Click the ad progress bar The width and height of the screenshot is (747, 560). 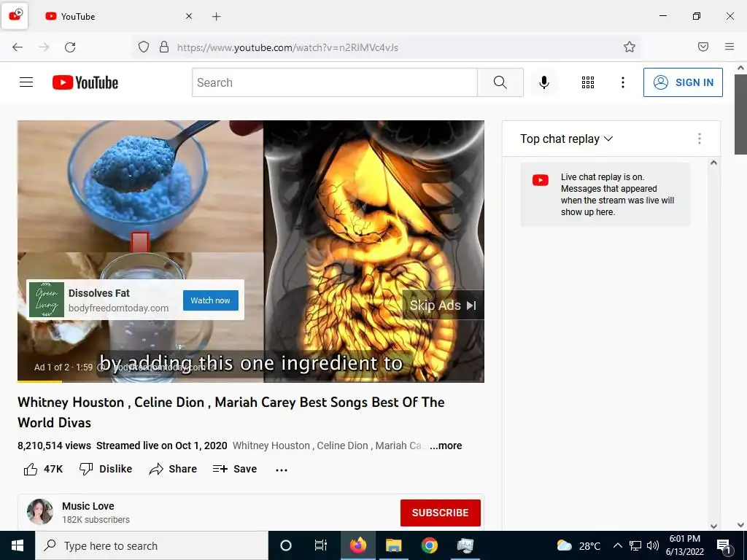pyautogui.click(x=251, y=381)
